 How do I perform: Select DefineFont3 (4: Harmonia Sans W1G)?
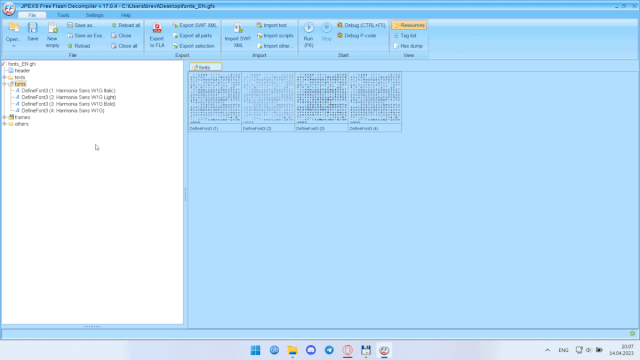click(x=63, y=110)
